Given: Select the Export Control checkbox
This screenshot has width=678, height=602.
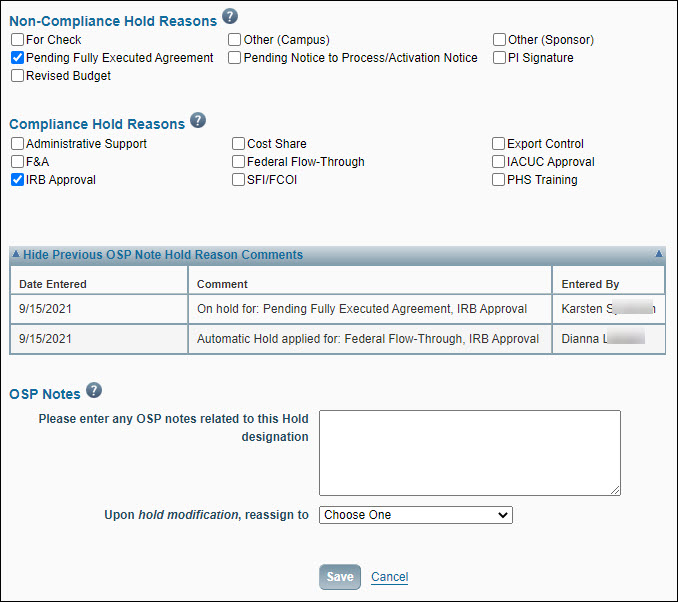Looking at the screenshot, I should pyautogui.click(x=499, y=144).
